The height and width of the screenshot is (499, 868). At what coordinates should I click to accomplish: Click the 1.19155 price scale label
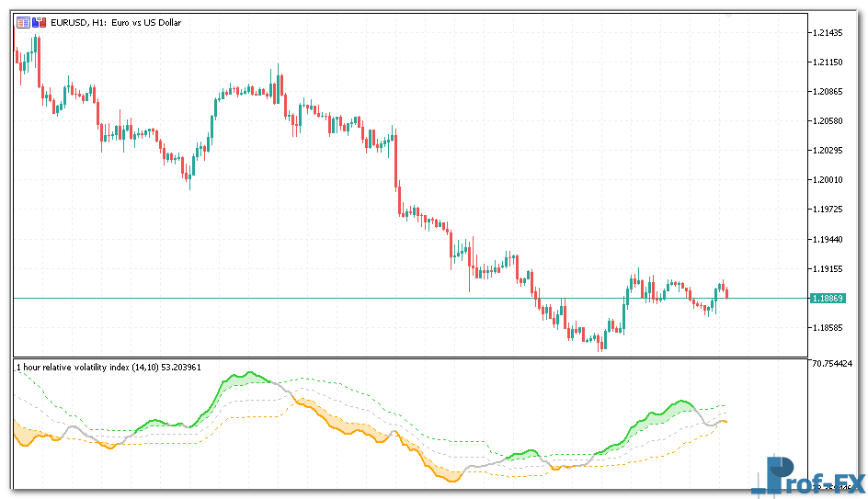click(x=828, y=268)
